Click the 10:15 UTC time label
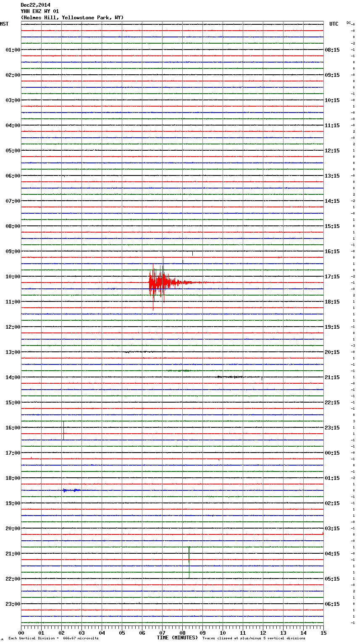 332,100
